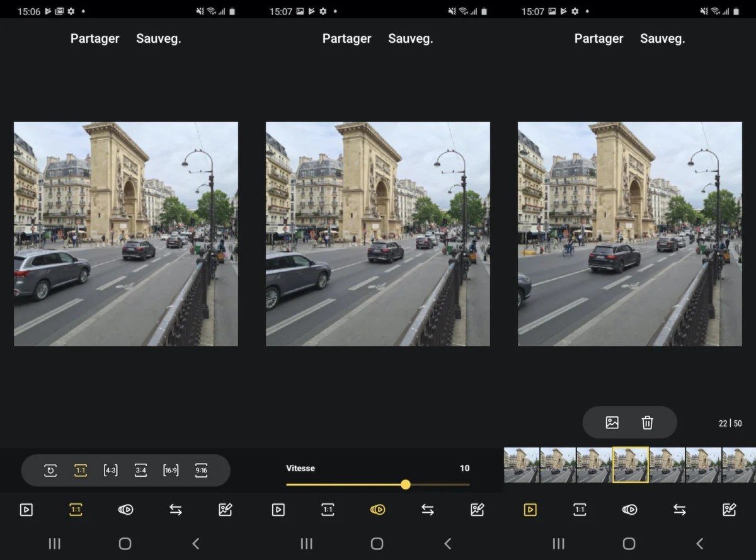Select the yellow-outlined frame in the frame strip
This screenshot has width=756, height=560.
(631, 465)
